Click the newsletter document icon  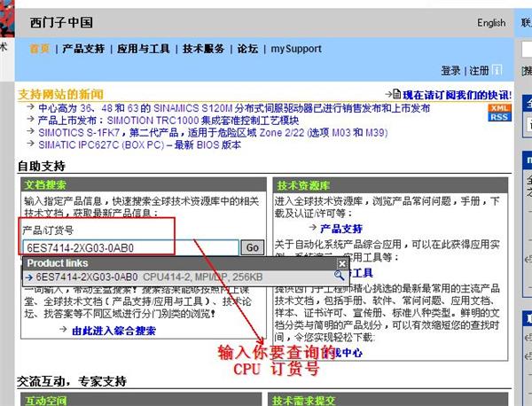(396, 94)
